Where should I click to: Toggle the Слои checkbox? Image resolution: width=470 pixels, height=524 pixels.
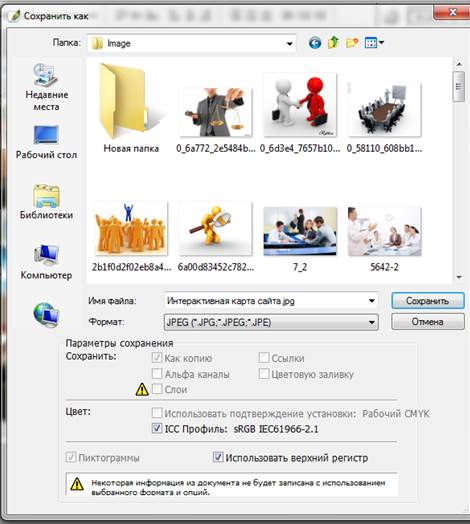pyautogui.click(x=157, y=389)
